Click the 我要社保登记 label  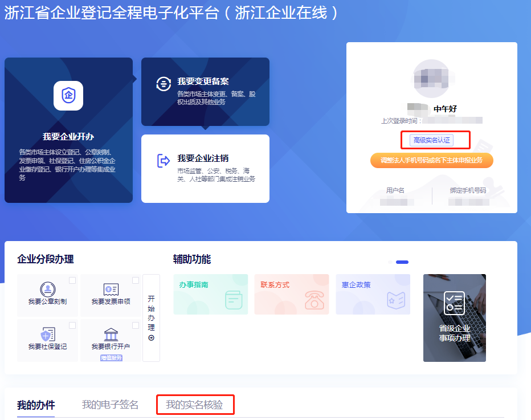pos(48,346)
